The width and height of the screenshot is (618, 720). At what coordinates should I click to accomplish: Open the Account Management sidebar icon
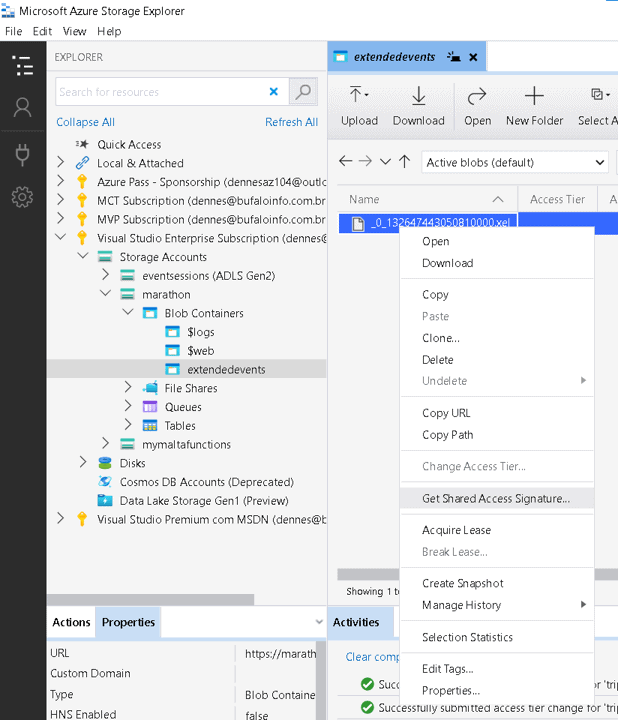pyautogui.click(x=22, y=108)
